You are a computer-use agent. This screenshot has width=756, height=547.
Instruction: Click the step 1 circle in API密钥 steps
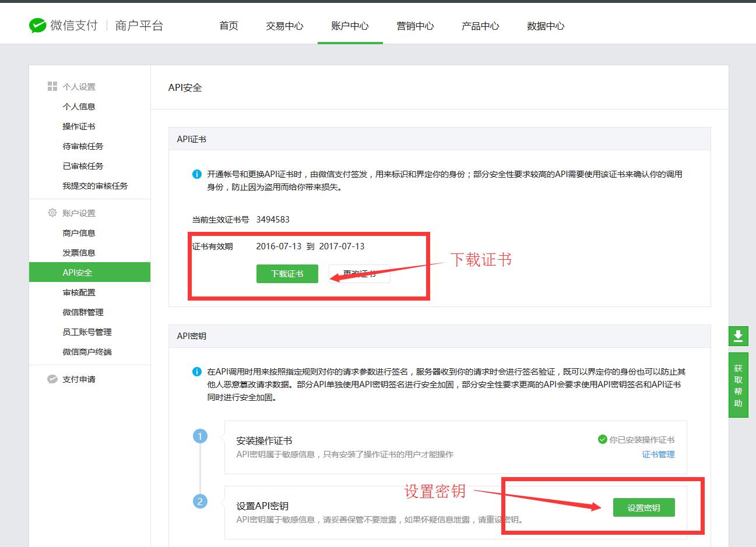coord(201,435)
